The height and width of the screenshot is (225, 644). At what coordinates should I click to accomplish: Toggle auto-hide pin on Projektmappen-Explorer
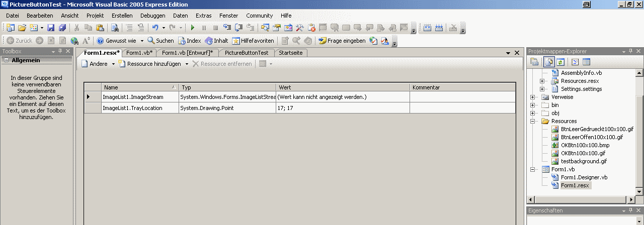pyautogui.click(x=630, y=51)
